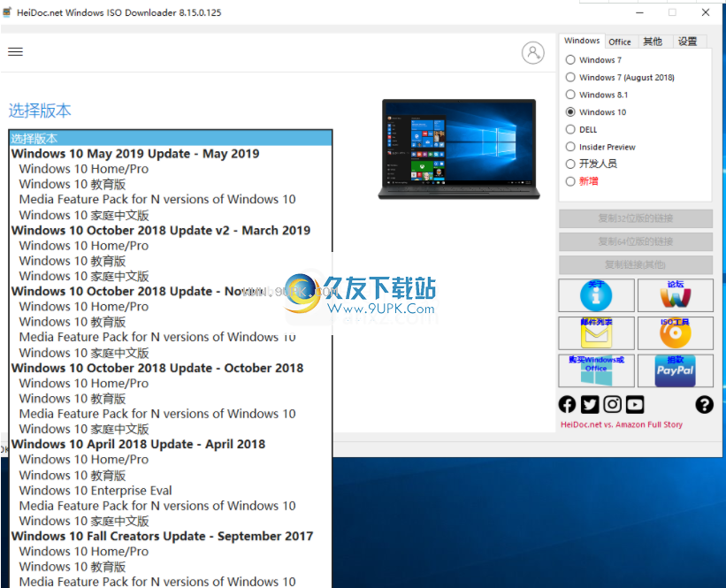
Task: Click the 选择版本 heading text
Action: [x=40, y=111]
